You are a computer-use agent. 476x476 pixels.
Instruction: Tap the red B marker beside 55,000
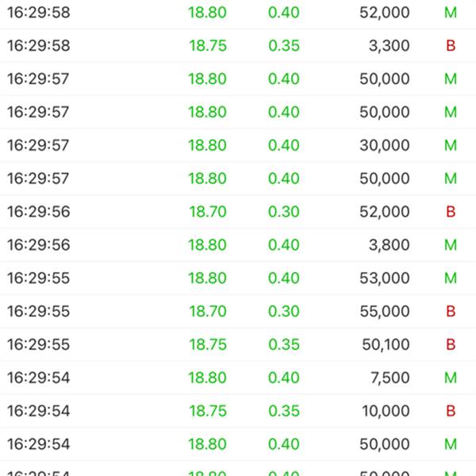(x=451, y=311)
